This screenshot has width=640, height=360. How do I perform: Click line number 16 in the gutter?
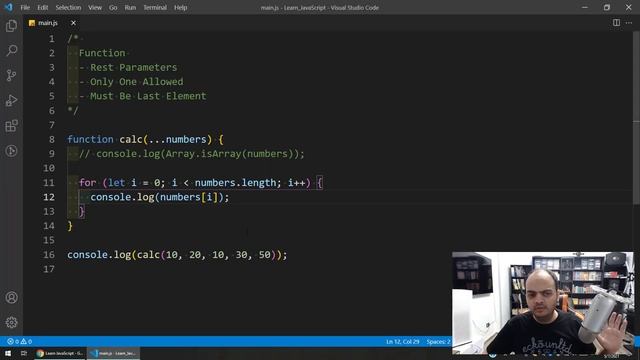point(49,255)
